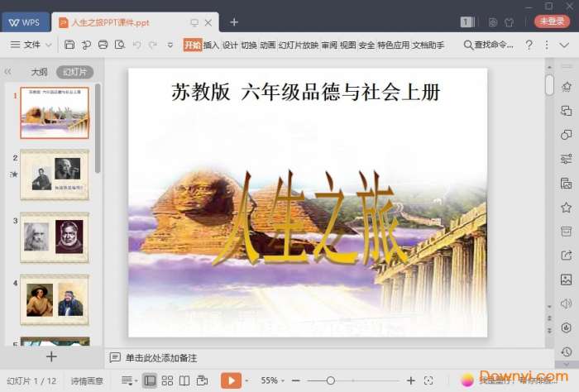
Task: Click the skin shirt icon in title bar
Action: point(510,22)
